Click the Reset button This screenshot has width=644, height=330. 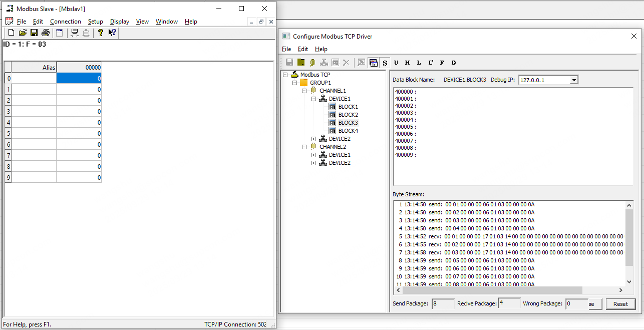coord(620,304)
